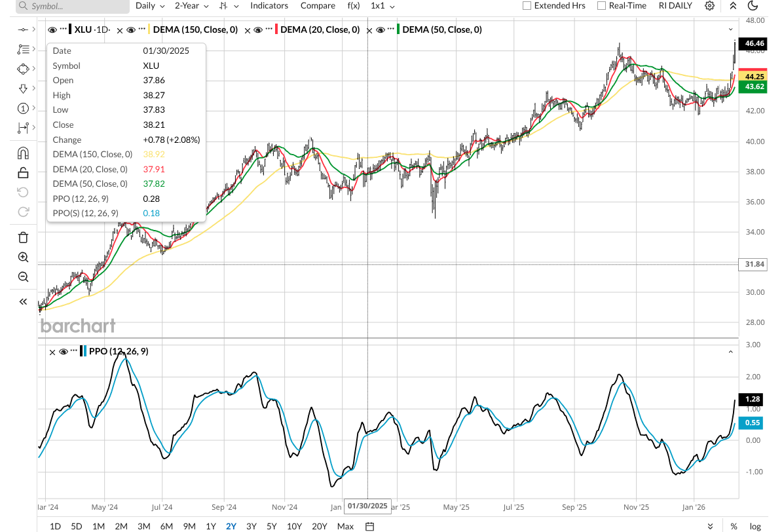Click the lock drawings icon
The image size is (784, 532).
point(23,173)
